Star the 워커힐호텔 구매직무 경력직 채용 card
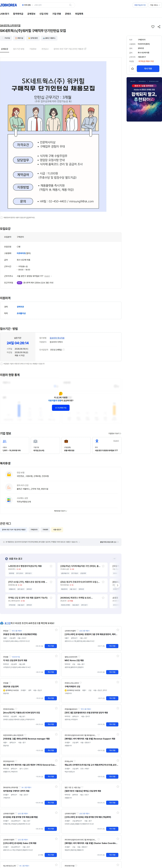This screenshot has height=868, width=162. click(56, 786)
